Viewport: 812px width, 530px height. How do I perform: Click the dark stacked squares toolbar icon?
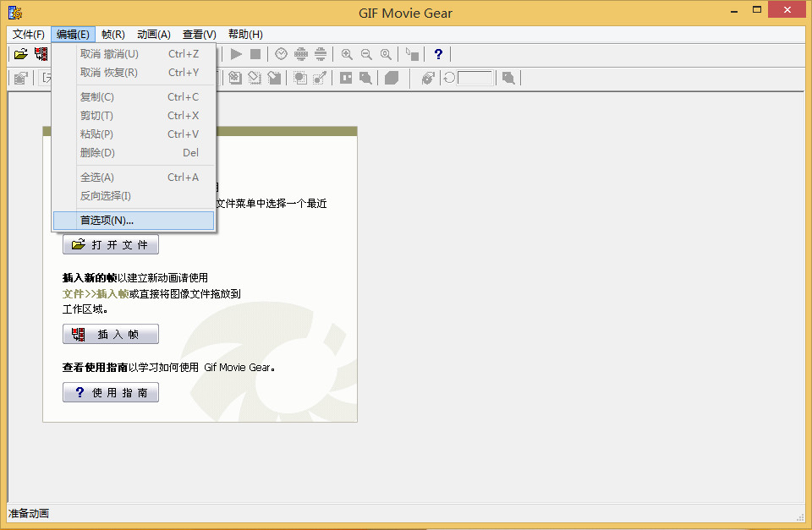[392, 78]
